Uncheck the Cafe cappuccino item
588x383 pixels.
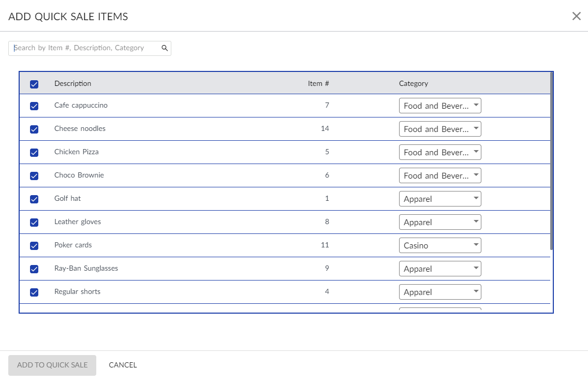click(34, 106)
